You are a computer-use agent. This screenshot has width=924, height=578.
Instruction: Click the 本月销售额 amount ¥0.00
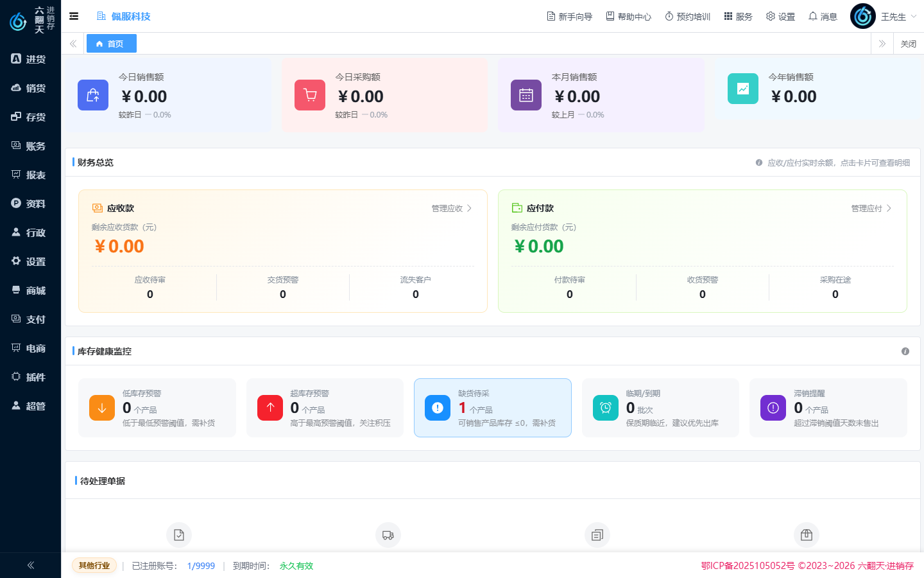tap(577, 96)
